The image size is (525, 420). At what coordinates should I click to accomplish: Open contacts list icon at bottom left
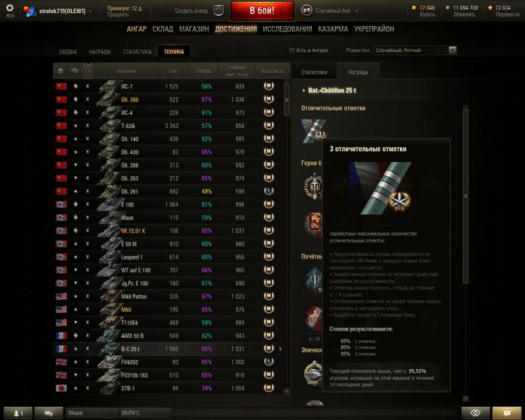pyautogui.click(x=18, y=413)
